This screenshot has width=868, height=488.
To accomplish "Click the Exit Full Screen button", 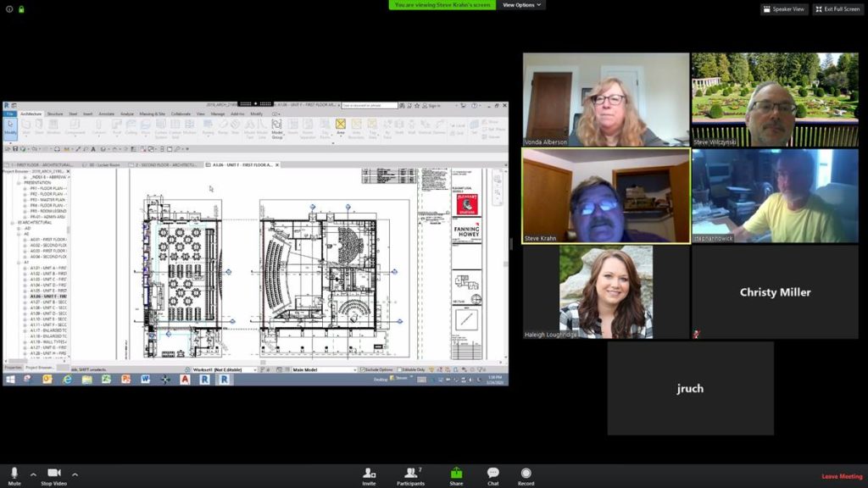I will point(837,9).
